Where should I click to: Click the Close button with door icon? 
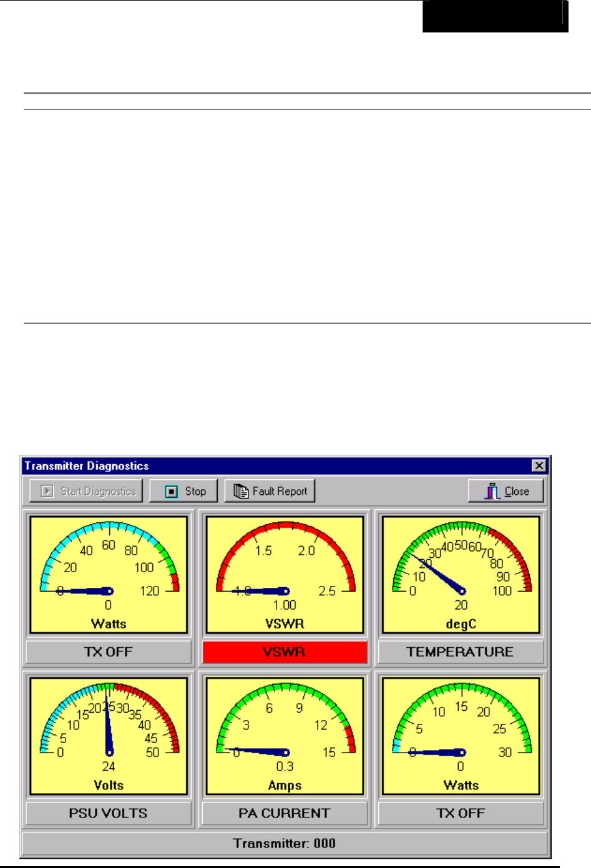(x=506, y=491)
